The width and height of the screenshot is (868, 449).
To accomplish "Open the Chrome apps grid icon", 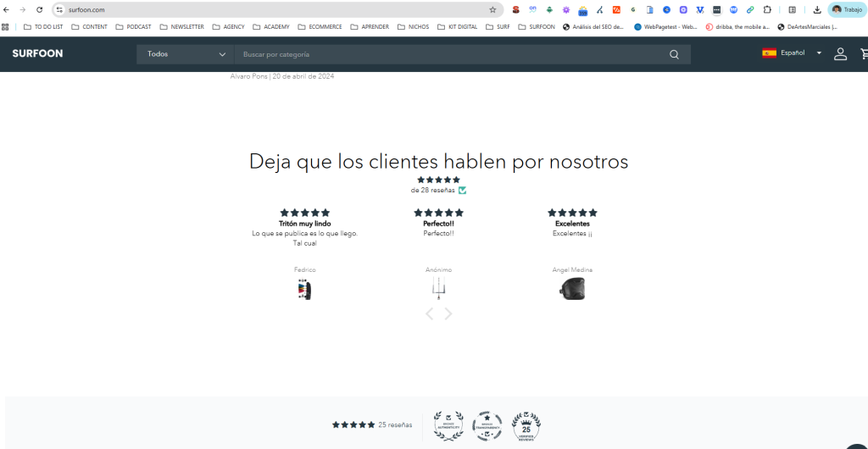I will point(6,26).
